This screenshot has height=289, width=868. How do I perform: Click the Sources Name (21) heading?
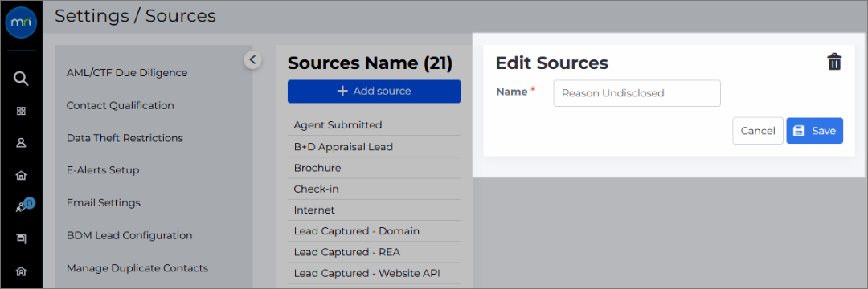click(371, 63)
